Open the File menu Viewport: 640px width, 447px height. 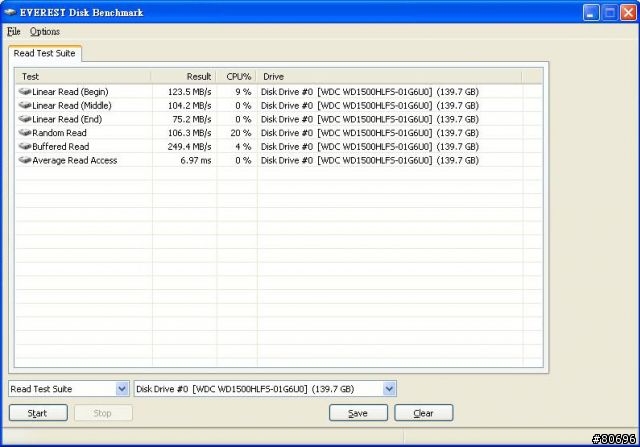(x=13, y=31)
